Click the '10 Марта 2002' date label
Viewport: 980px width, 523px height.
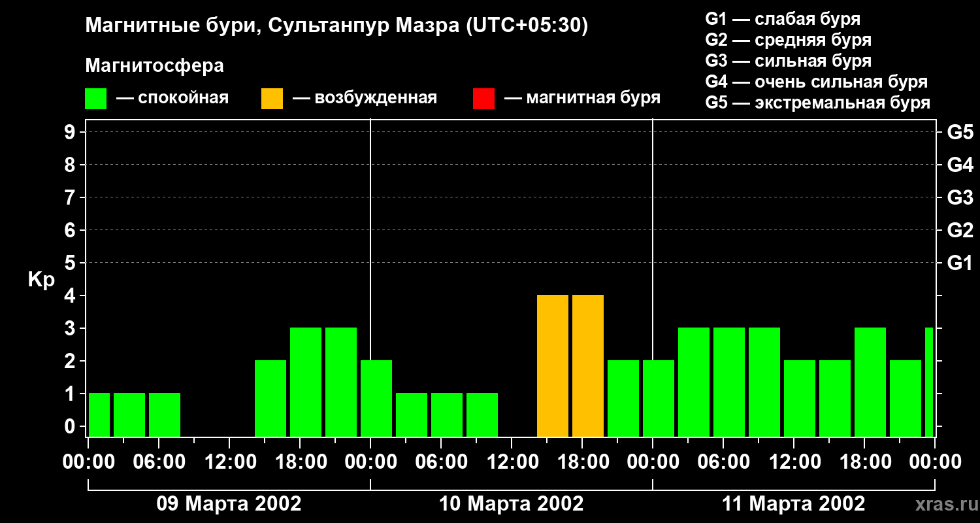pyautogui.click(x=511, y=504)
